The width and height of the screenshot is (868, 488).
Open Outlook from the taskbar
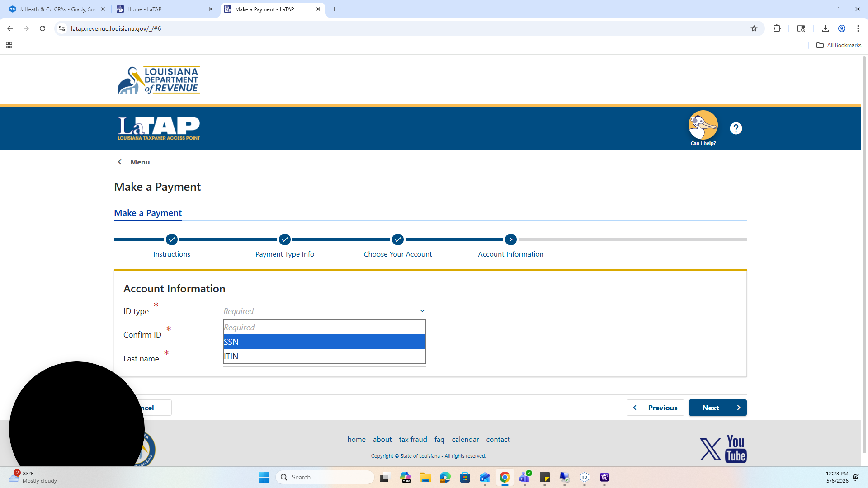pyautogui.click(x=485, y=477)
